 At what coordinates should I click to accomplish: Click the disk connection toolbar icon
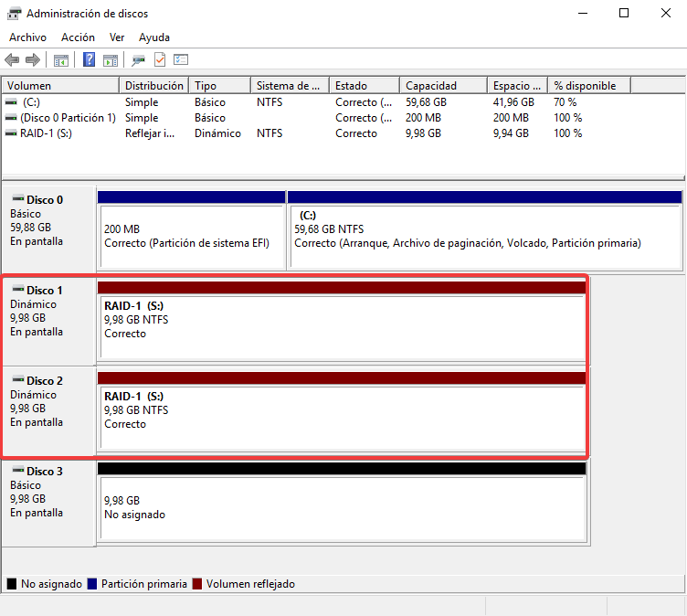[x=138, y=60]
